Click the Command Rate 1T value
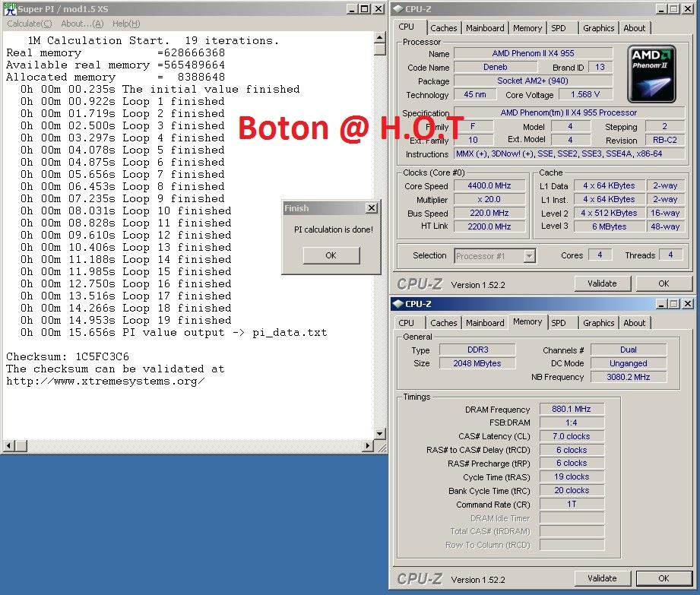This screenshot has height=595, width=700. pos(572,504)
